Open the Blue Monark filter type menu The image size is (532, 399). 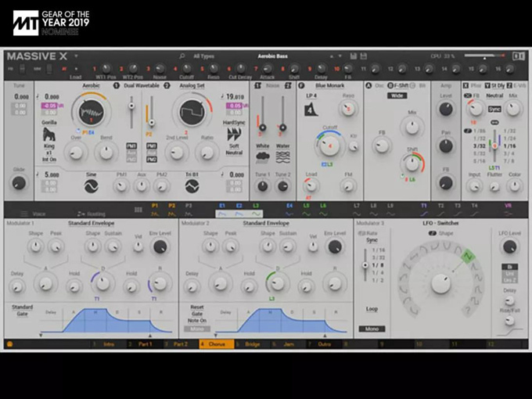(x=329, y=85)
